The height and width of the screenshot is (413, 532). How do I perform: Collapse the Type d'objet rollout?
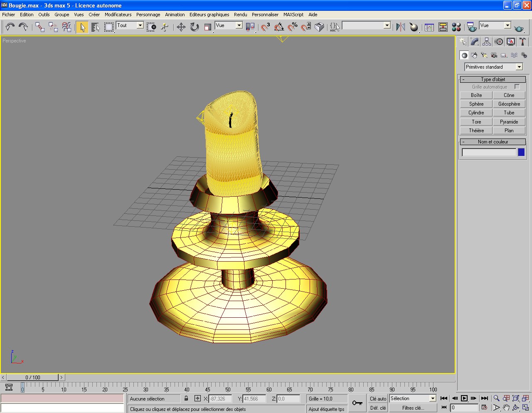[493, 79]
